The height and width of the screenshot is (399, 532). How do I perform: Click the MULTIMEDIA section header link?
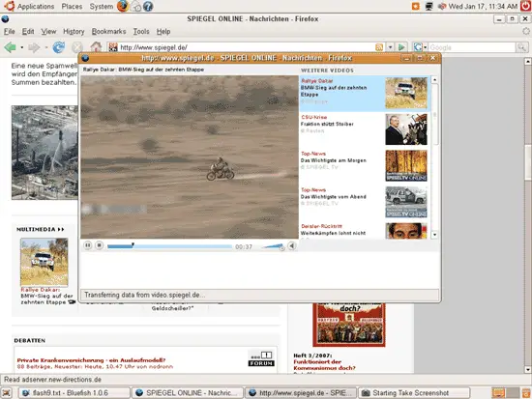point(41,230)
